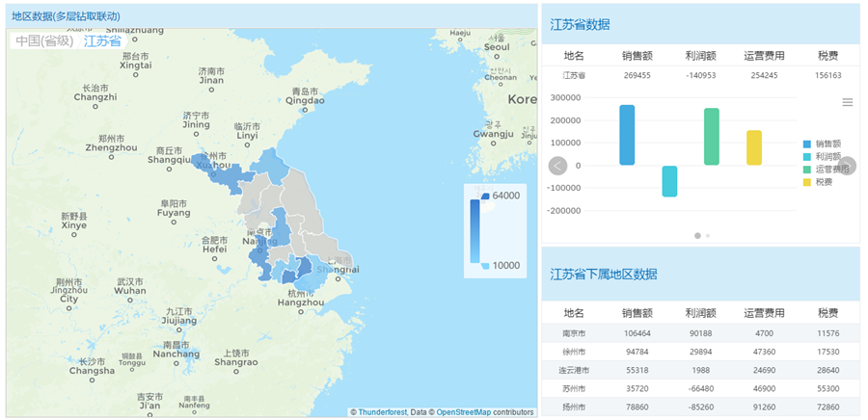Adjust the 10000 lower legend handle

point(485,266)
